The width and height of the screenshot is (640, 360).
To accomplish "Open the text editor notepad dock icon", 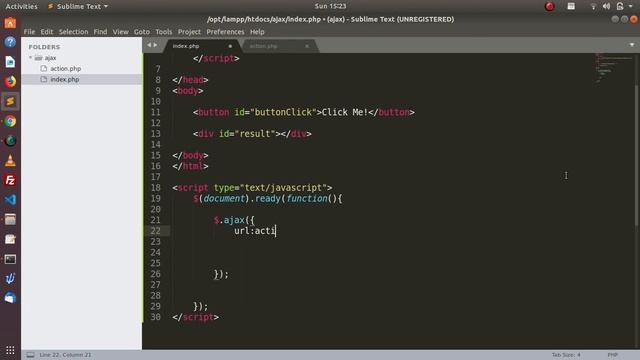I will click(x=10, y=239).
